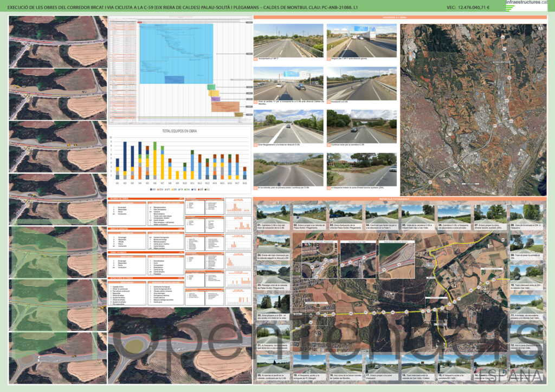The image size is (555, 392).
Task: Click the TOTAL EQUIPOS EN OBRA chart title
Action: (180, 132)
